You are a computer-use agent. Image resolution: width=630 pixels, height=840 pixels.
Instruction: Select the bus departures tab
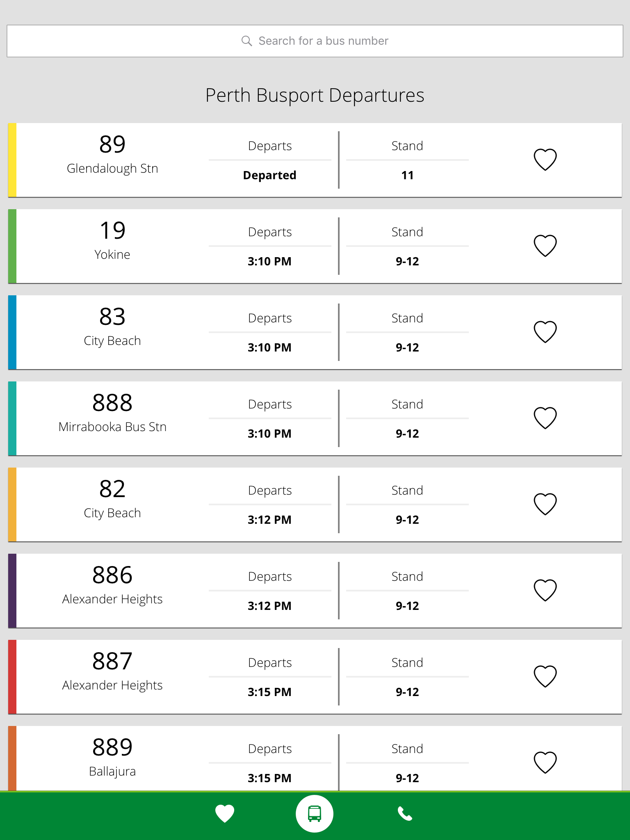[x=315, y=814]
